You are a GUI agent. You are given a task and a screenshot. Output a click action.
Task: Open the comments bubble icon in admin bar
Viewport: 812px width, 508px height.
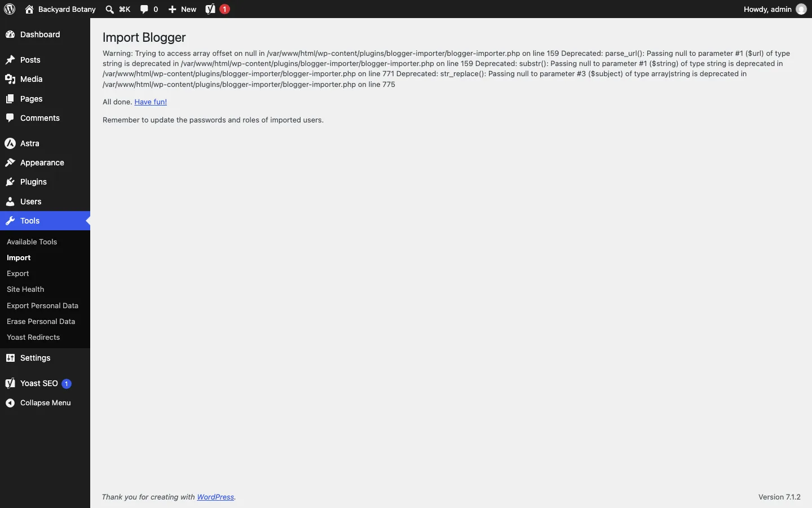tap(145, 9)
